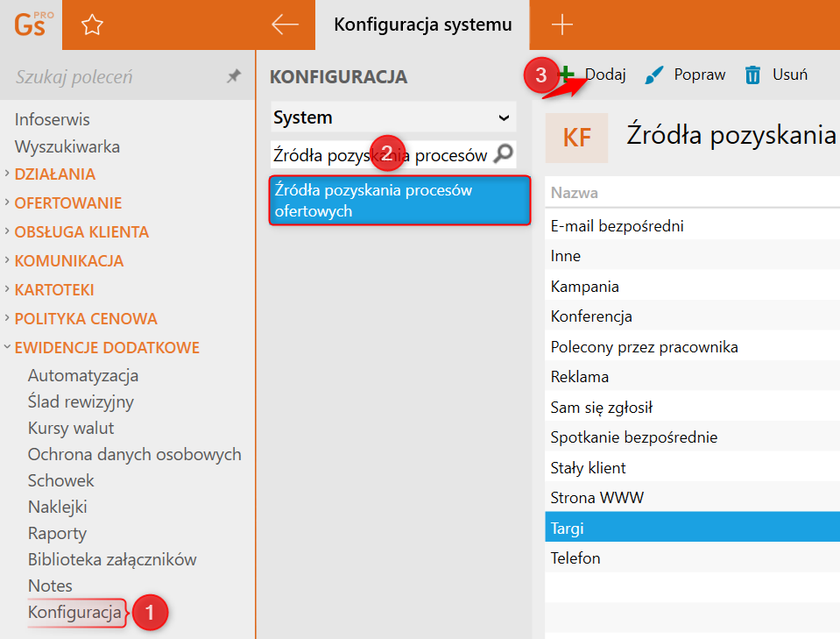The image size is (840, 639).
Task: Select the Targi row
Action: point(692,528)
